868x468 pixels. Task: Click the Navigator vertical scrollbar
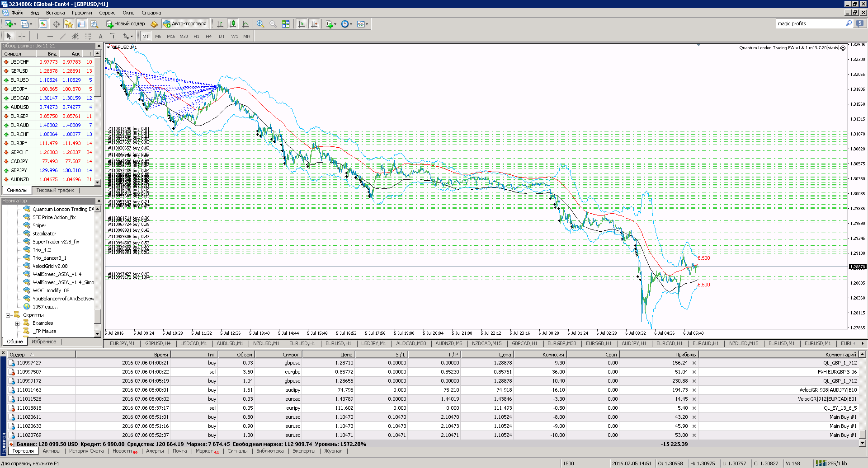pos(97,271)
